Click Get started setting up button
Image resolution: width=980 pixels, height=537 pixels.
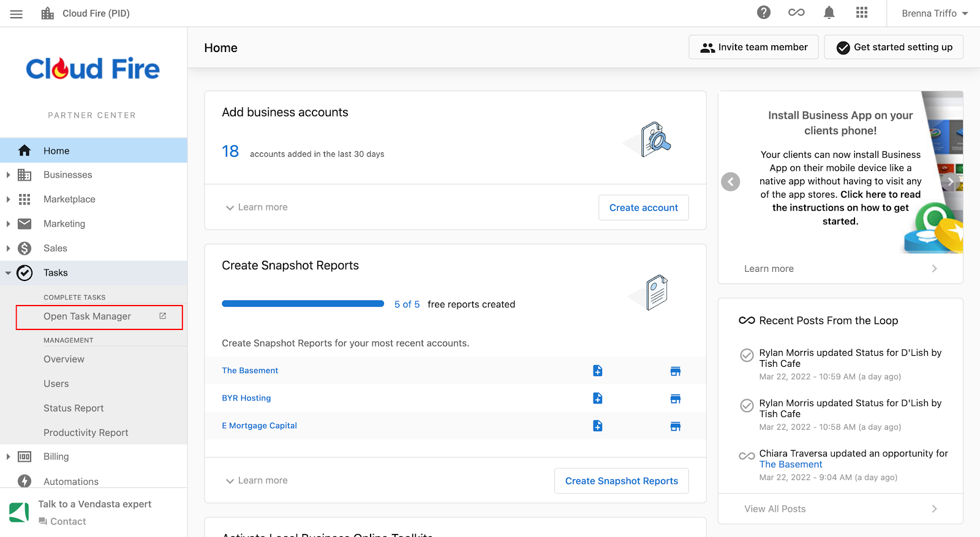[894, 47]
